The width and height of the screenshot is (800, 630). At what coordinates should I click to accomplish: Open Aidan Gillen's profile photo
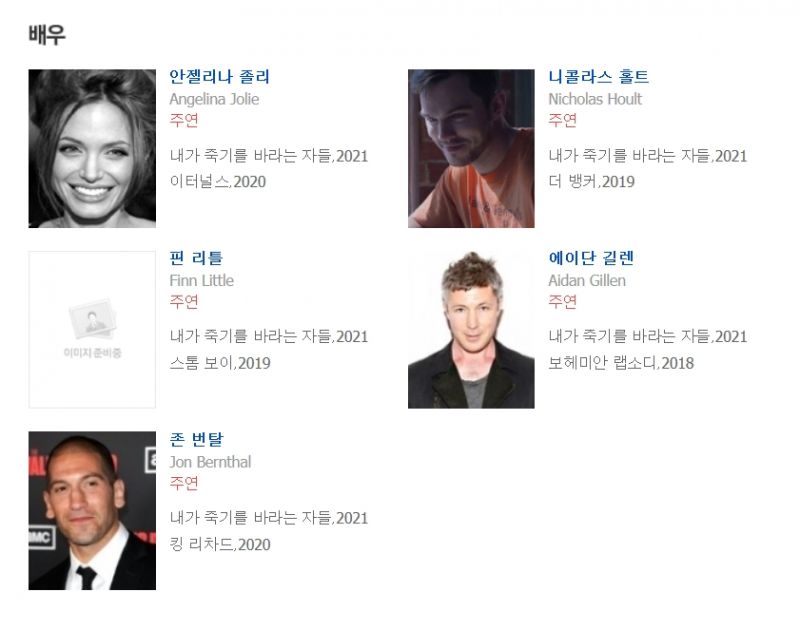[471, 330]
